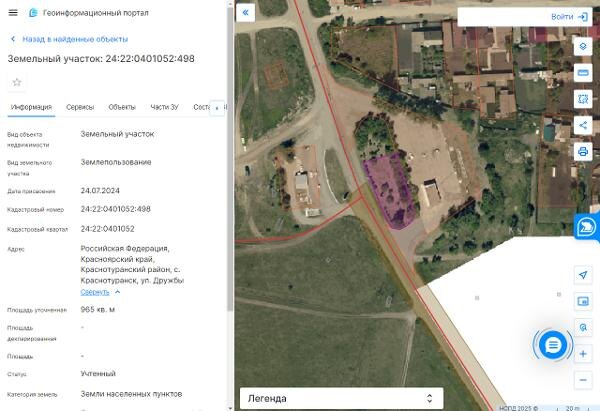Select the Земли населенных пунктов value
The width and height of the screenshot is (600, 411).
tap(131, 394)
